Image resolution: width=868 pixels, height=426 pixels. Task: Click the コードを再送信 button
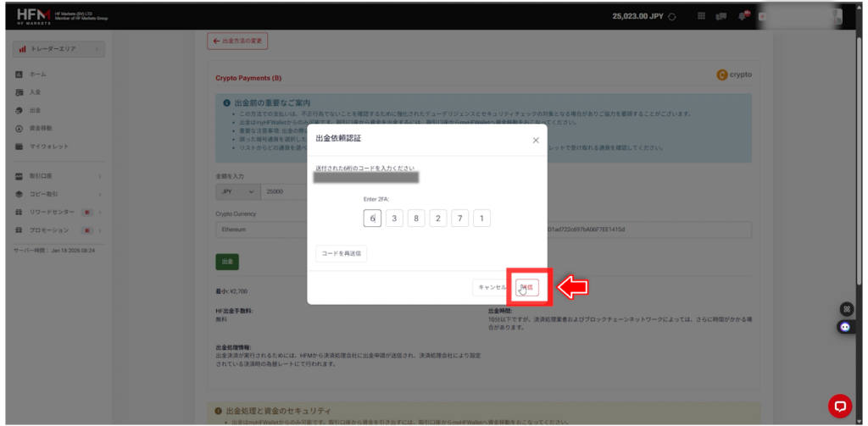[x=341, y=253]
